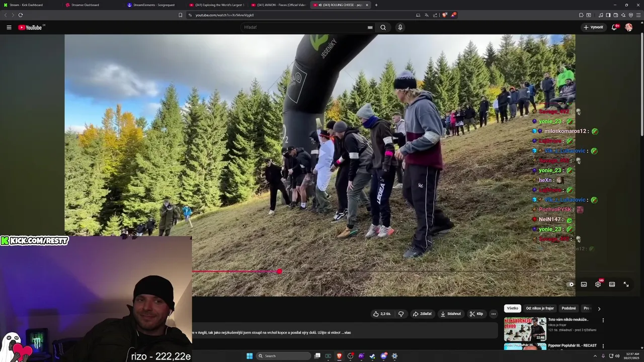The image size is (644, 362).
Task: Toggle the browser sidebar panel icon
Action: point(608,15)
